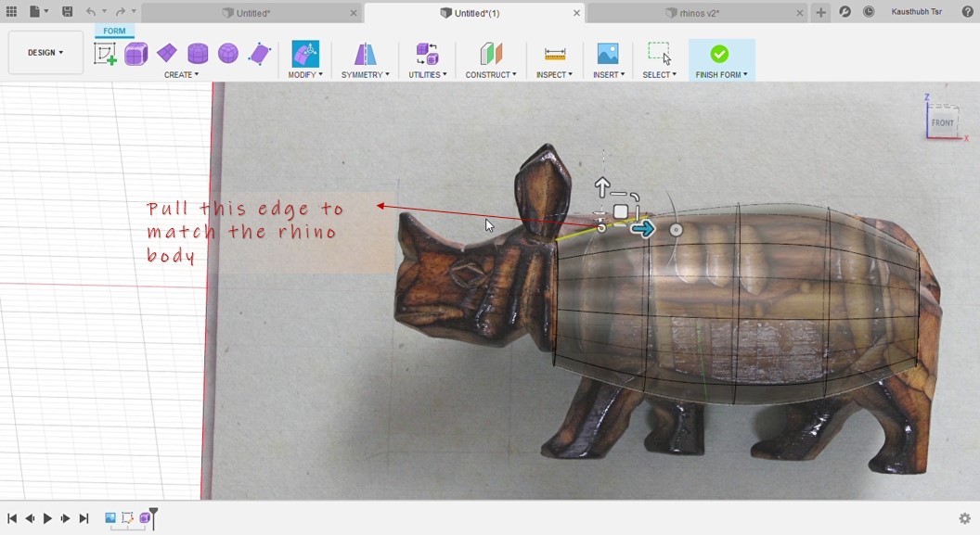Close the first Untitled* tab

tap(354, 13)
